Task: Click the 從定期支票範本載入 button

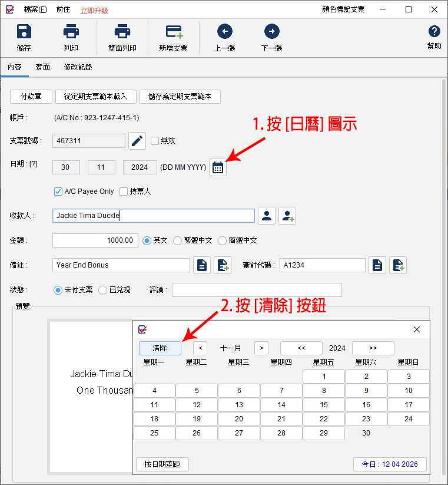Action: point(96,97)
